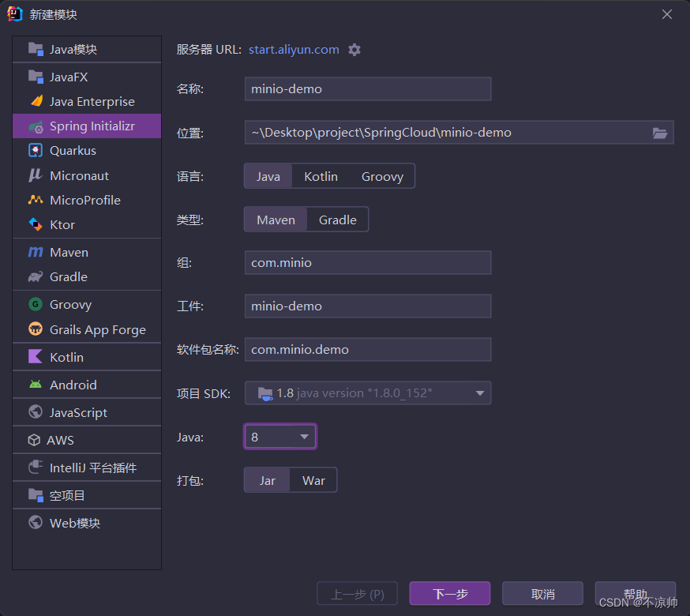Focus the 名称 field minio-demo
The height and width of the screenshot is (616, 690).
368,89
